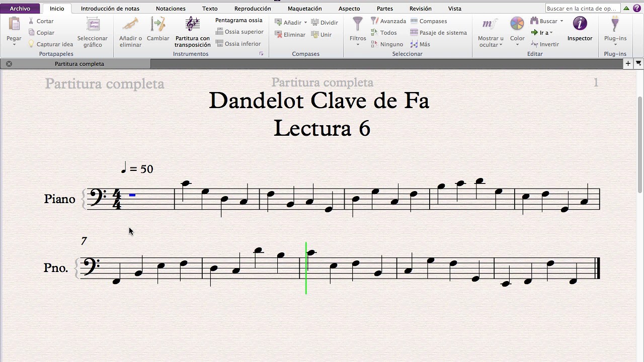
Task: Select the Dandelot Clave de Fa title
Action: coord(319,101)
